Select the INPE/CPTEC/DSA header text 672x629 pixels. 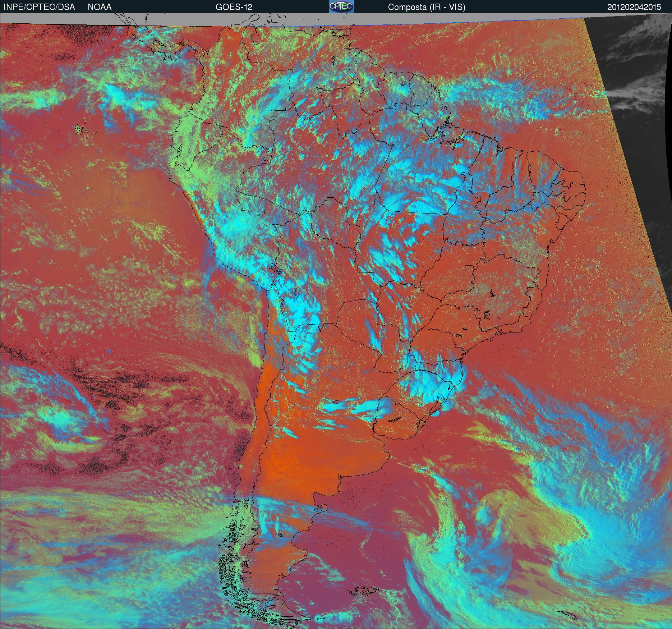(x=39, y=7)
